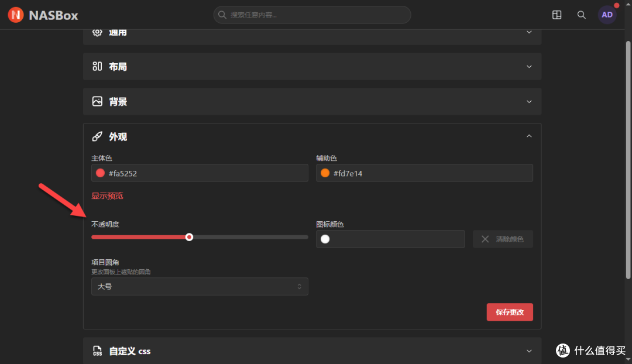Image resolution: width=632 pixels, height=364 pixels.
Task: Open the 自定义 css section header
Action: [x=312, y=351]
